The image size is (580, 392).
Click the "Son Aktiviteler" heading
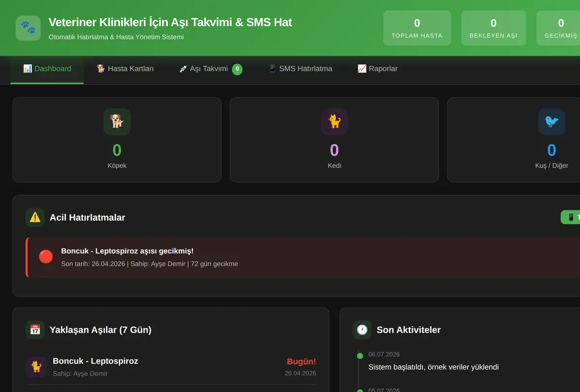pos(409,330)
